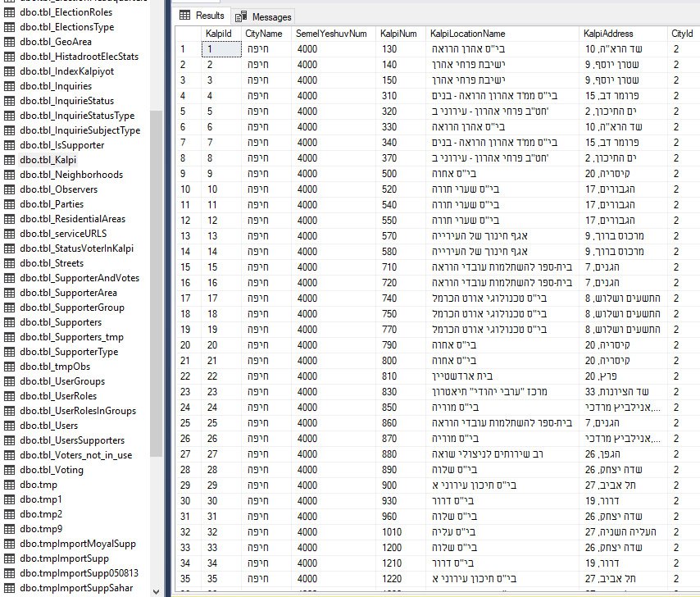The width and height of the screenshot is (700, 597).
Task: Select dbo.tbl_Supporters in the object tree
Action: [x=61, y=322]
